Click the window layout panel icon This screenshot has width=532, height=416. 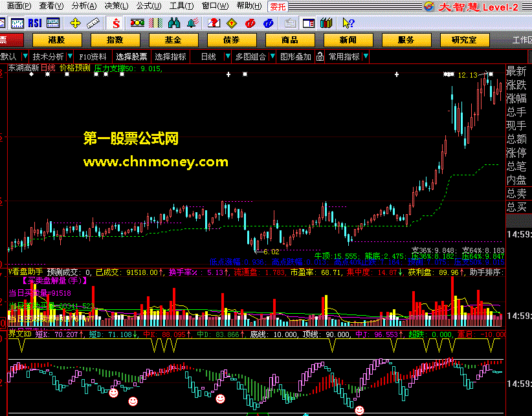309,23
